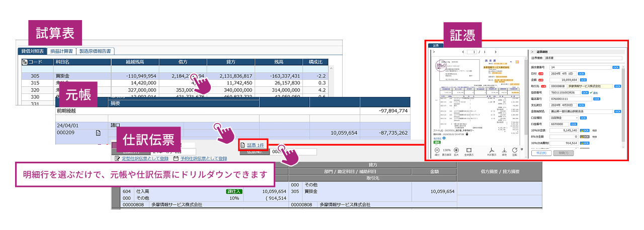The image size is (644, 230).
Task: Click 構成比 column header
Action: 315,62
